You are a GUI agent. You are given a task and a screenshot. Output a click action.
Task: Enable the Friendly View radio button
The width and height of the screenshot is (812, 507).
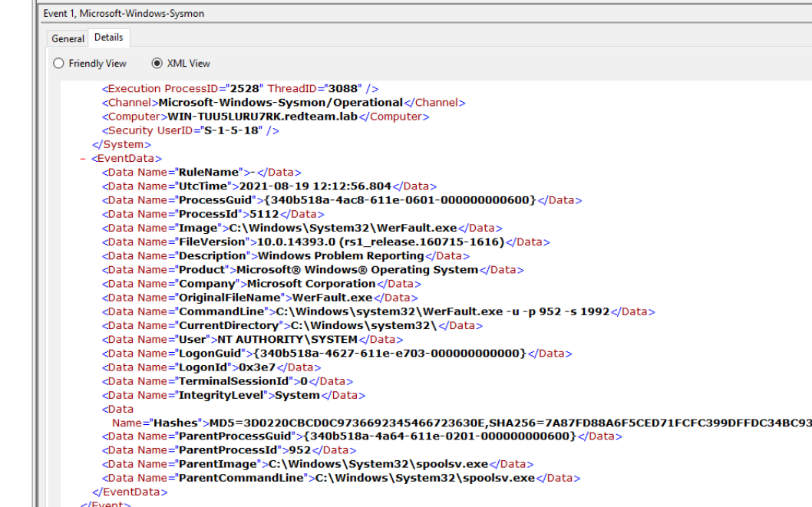[x=59, y=64]
